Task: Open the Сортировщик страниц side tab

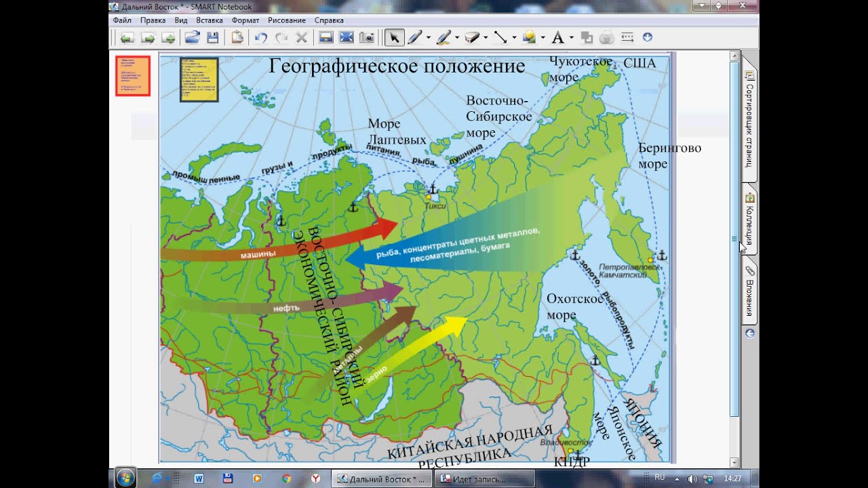Action: (x=749, y=119)
